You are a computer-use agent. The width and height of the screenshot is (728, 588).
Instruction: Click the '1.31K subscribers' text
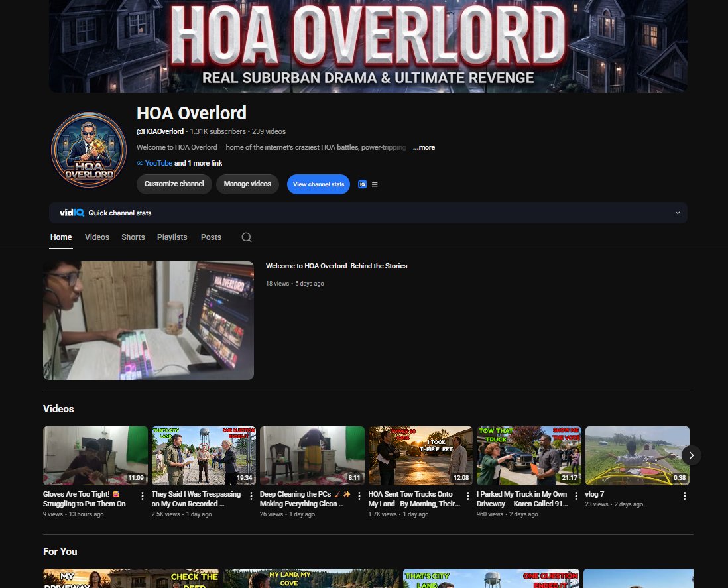(217, 131)
